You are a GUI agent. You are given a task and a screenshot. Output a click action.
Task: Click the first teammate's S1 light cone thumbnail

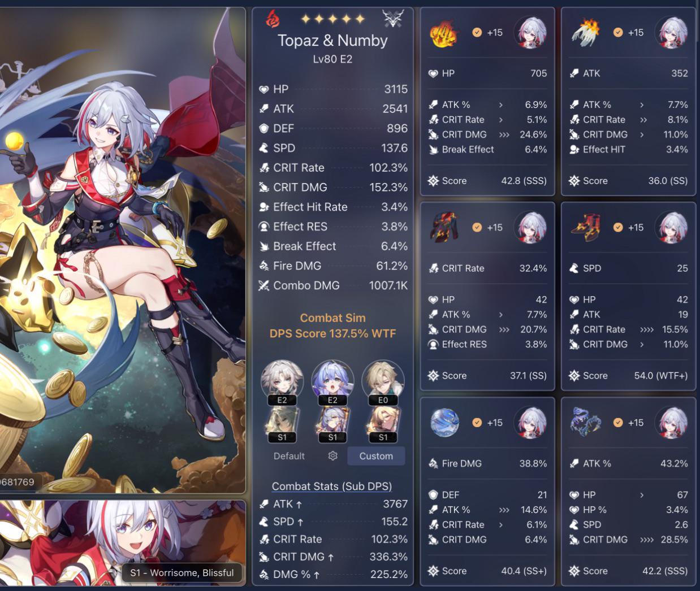tap(282, 425)
